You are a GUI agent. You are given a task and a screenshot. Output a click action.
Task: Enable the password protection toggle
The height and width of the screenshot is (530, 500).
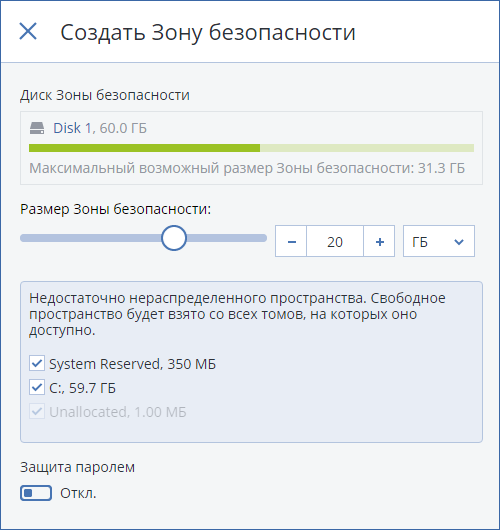coord(36,493)
